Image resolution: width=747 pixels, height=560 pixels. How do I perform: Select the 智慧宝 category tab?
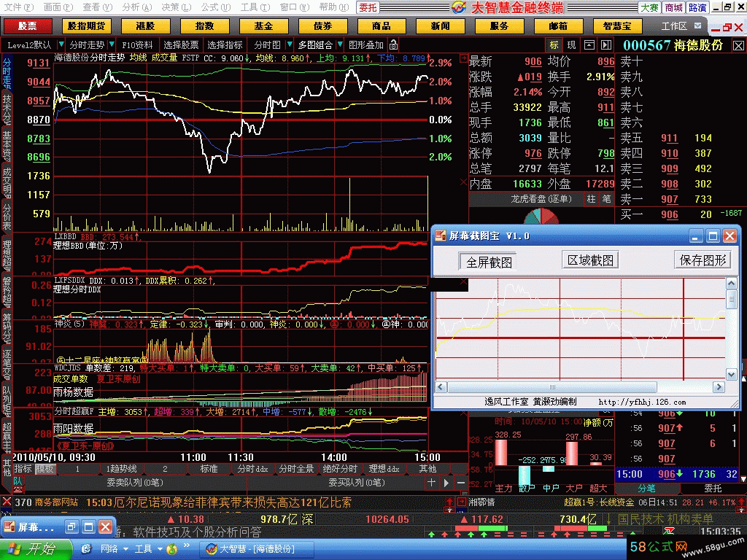(x=617, y=26)
